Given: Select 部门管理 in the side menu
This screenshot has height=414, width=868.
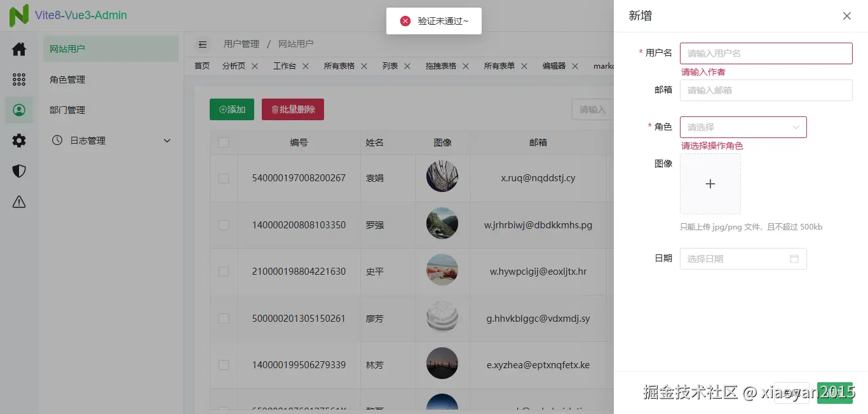Looking at the screenshot, I should click(111, 110).
